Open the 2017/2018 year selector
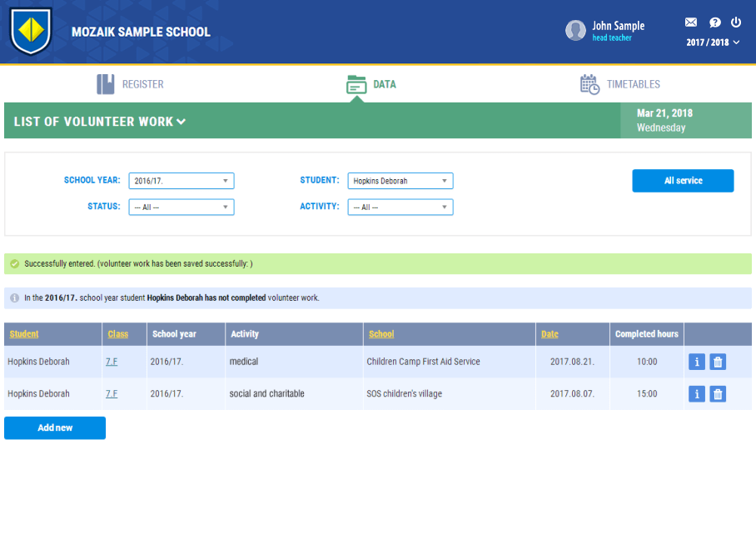The height and width of the screenshot is (545, 756). pos(713,42)
